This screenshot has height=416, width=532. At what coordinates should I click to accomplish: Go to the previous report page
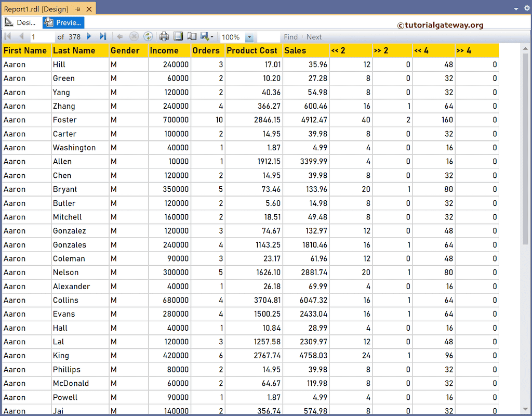tap(21, 36)
